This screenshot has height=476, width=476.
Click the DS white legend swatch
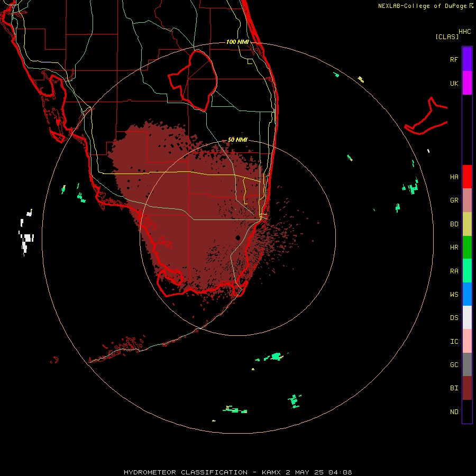[467, 317]
